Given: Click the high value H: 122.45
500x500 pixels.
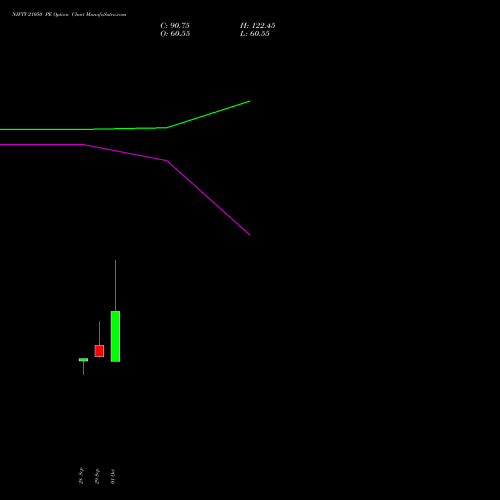Looking at the screenshot, I should (258, 26).
